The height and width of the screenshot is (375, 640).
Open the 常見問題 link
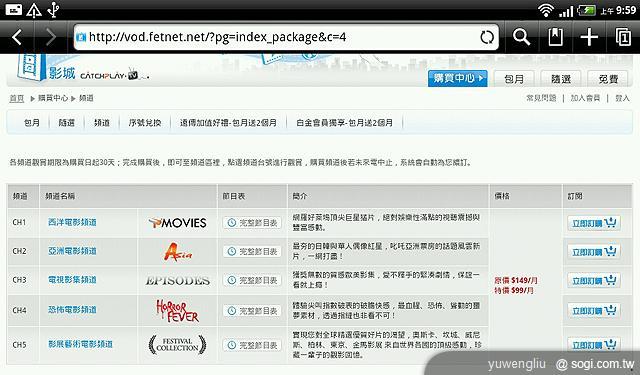coord(541,98)
